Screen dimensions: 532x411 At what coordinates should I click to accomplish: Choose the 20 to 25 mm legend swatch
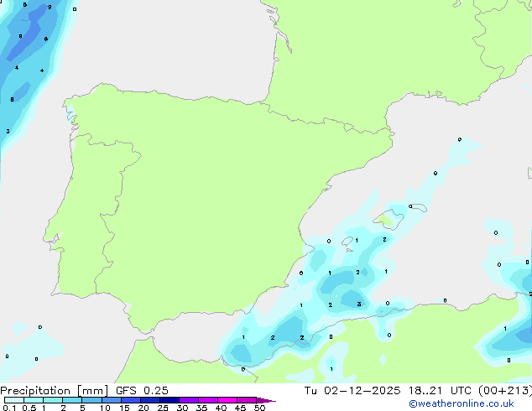tap(150, 400)
